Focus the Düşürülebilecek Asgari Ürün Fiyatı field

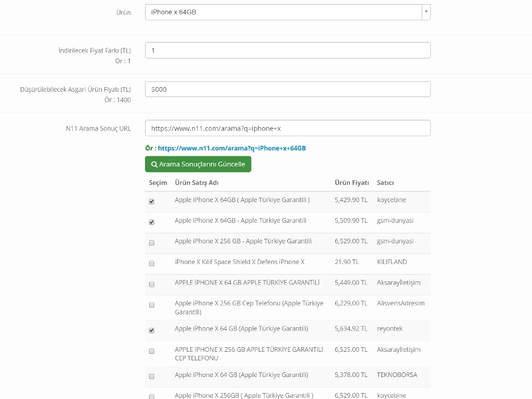tap(287, 89)
